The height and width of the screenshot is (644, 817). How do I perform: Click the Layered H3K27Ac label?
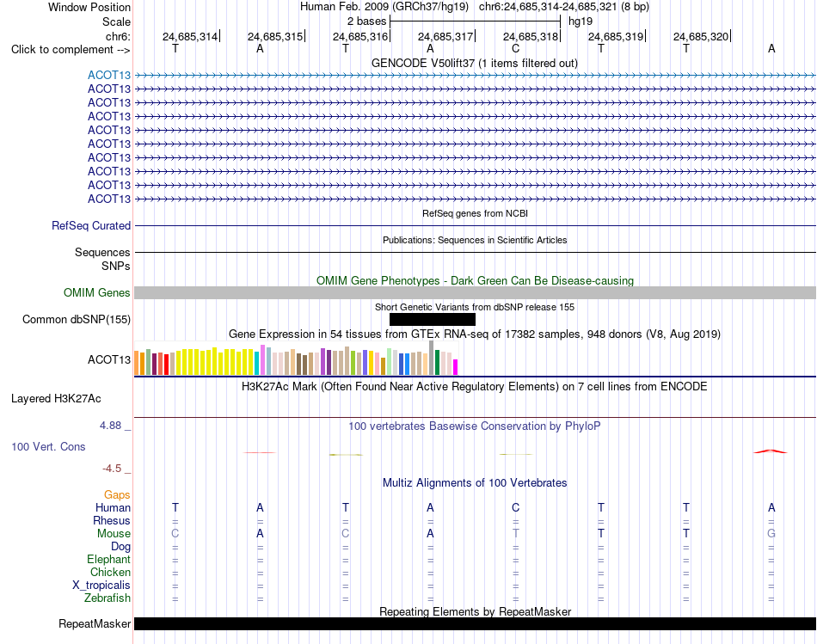click(x=56, y=399)
